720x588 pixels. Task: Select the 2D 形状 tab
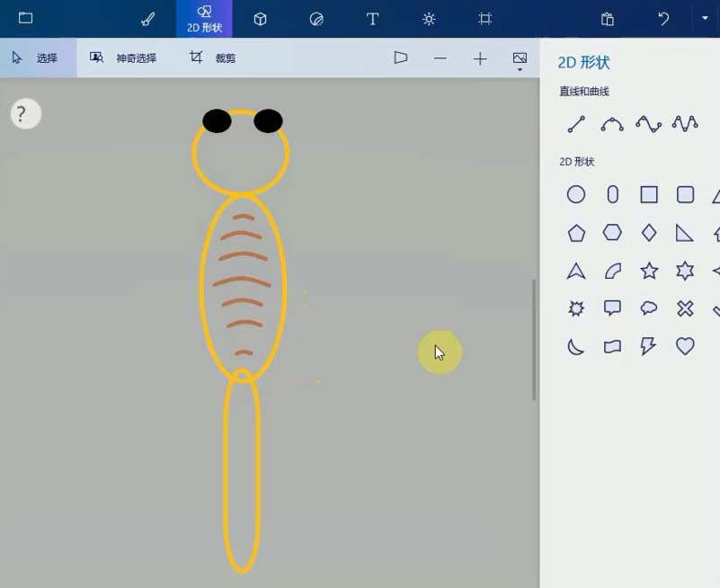204,19
